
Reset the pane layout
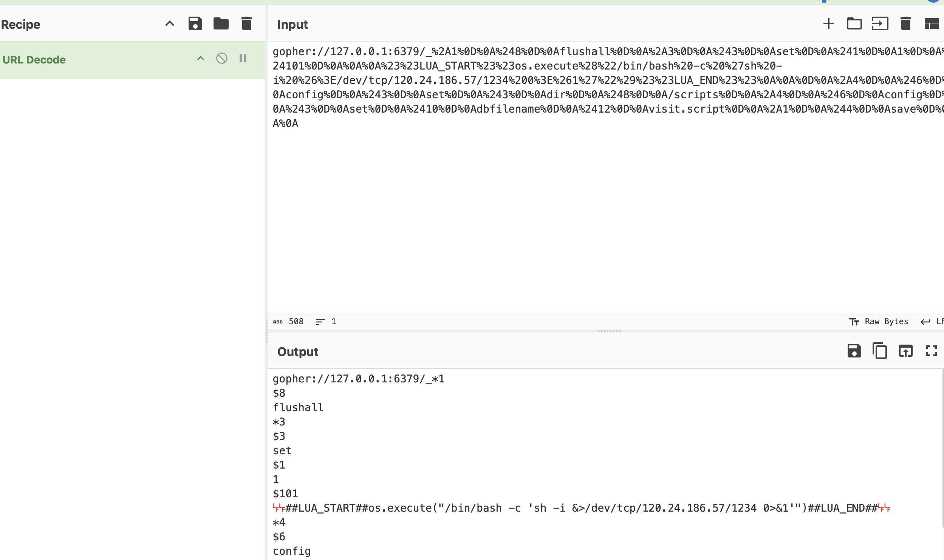932,24
